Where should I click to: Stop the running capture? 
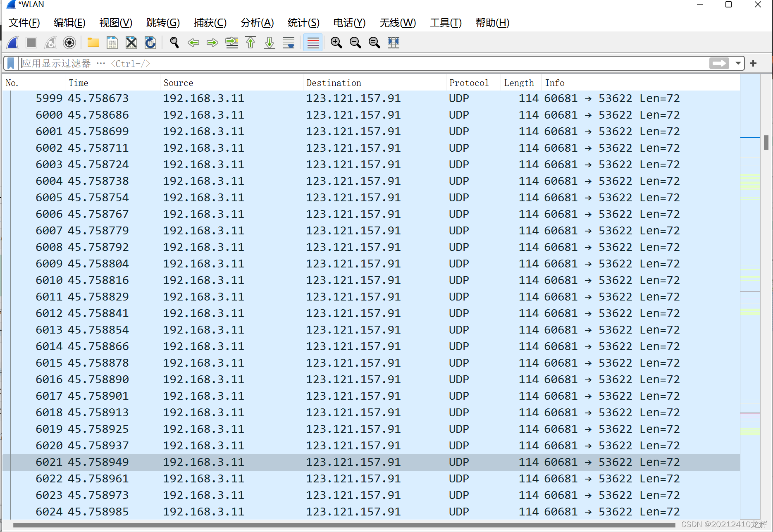click(x=31, y=43)
